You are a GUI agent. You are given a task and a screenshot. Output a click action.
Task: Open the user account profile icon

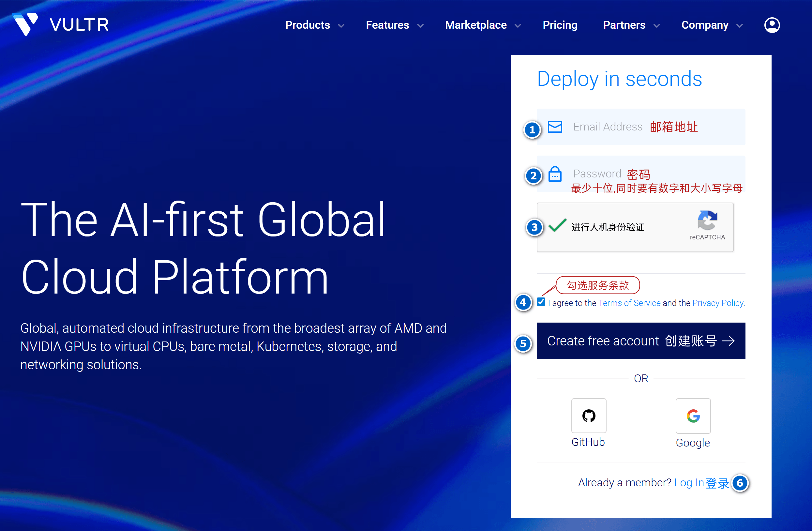[772, 25]
